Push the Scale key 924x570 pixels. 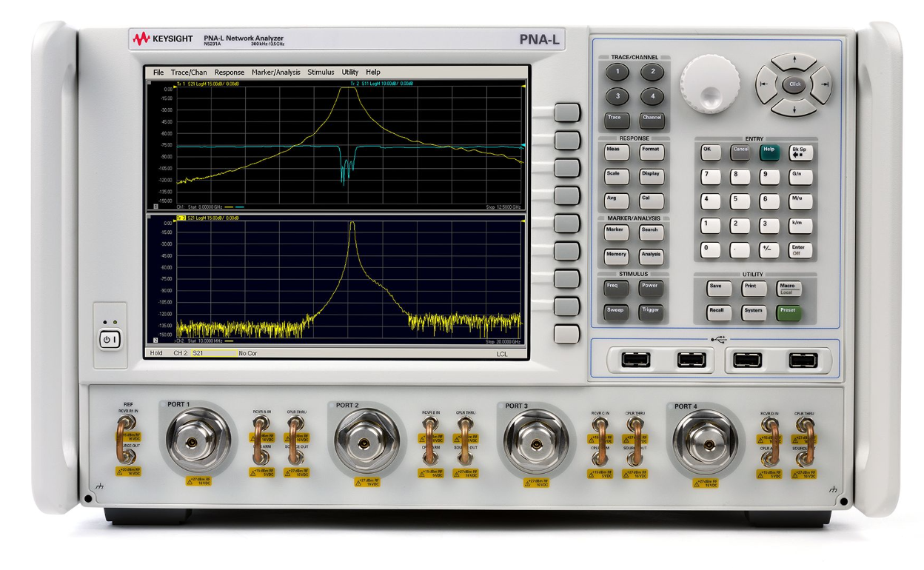(616, 177)
